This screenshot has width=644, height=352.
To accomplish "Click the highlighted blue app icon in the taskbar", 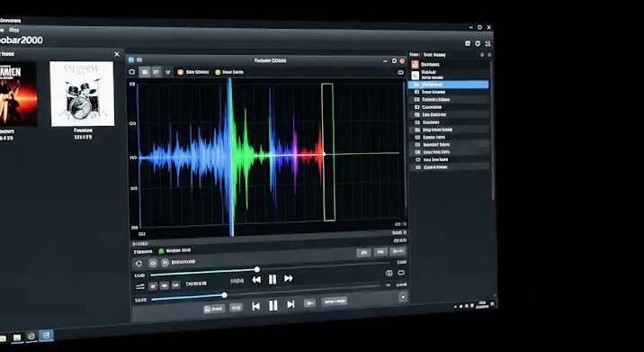I will pyautogui.click(x=46, y=335).
